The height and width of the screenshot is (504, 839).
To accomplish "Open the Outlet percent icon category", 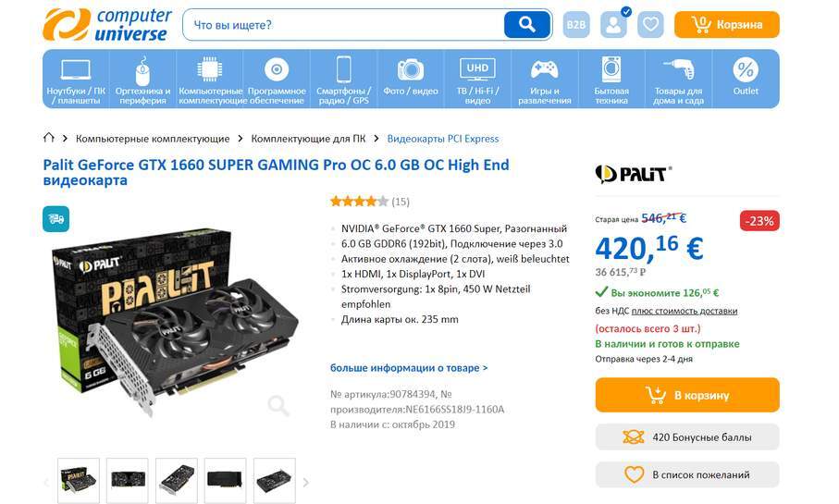I will point(746,79).
